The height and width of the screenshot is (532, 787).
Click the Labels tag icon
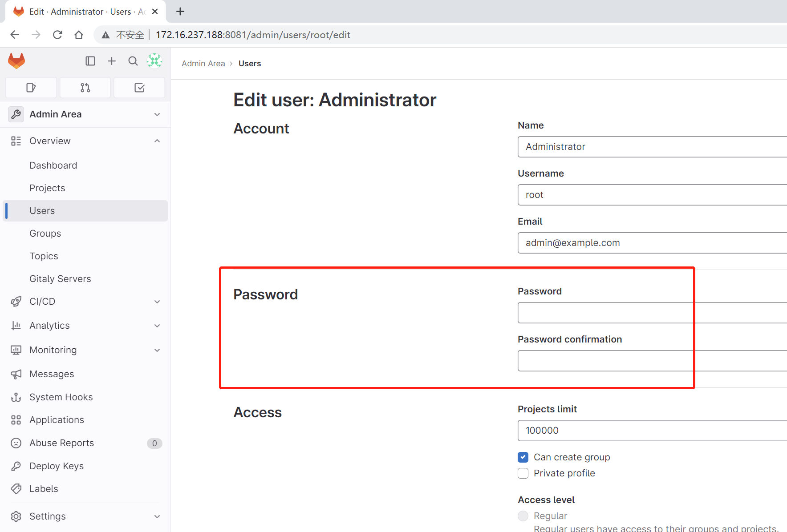(16, 489)
